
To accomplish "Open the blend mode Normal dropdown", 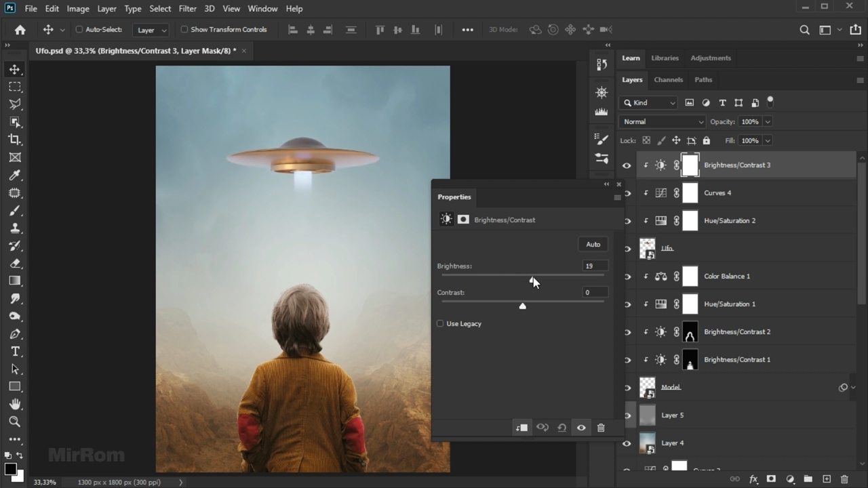I will point(662,122).
